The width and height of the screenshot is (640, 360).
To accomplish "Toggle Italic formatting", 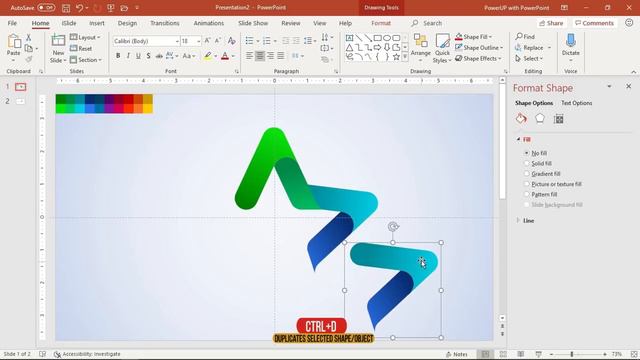I will 128,56.
